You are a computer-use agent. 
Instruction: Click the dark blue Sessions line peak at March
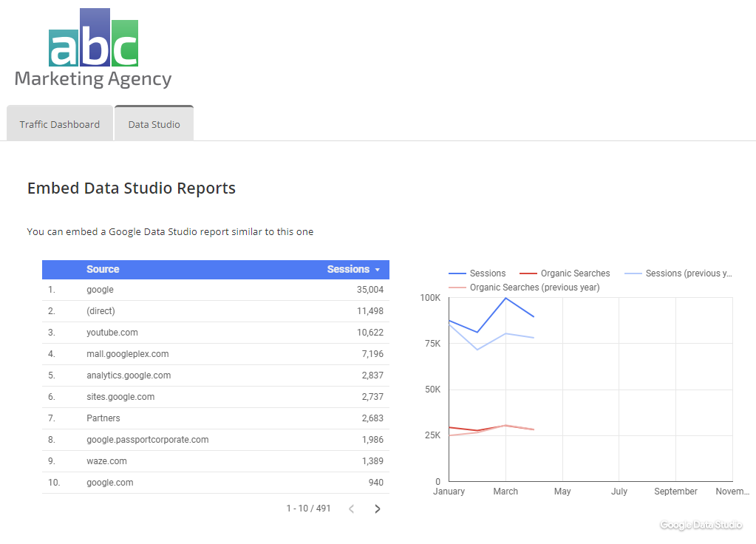coord(505,298)
